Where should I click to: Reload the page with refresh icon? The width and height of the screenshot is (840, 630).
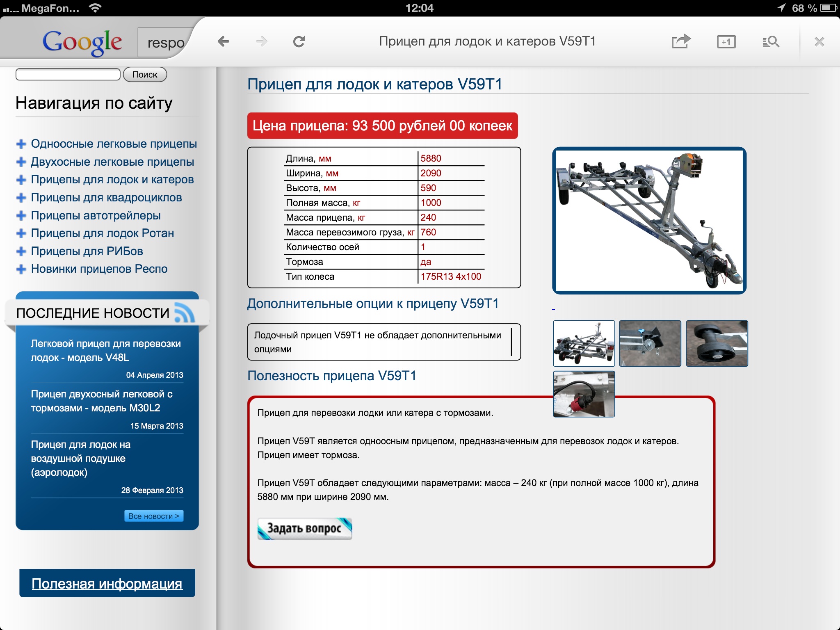[299, 41]
